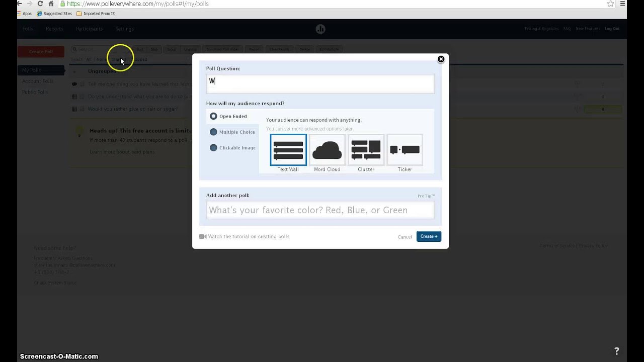Choose the Cluster display icon

pos(366,150)
